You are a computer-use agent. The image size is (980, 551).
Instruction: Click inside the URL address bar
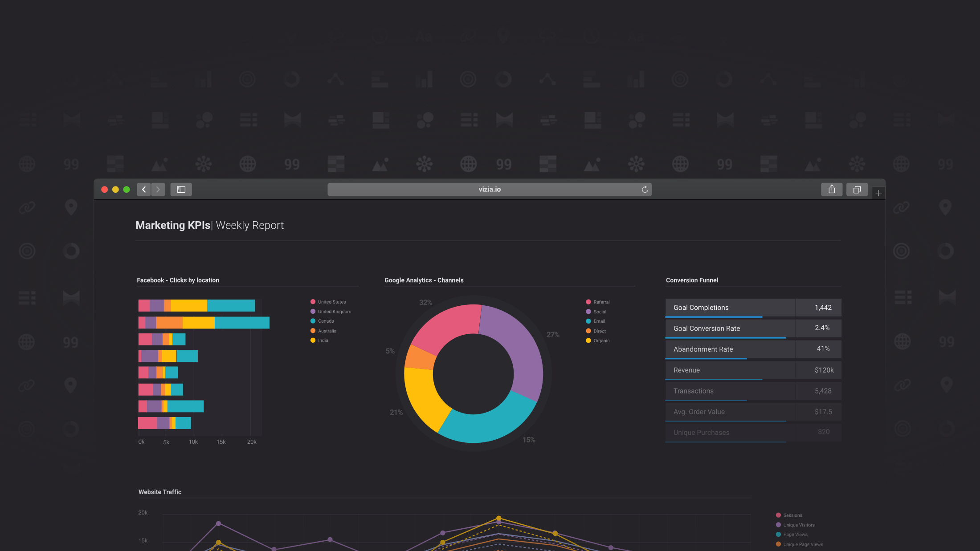tap(489, 189)
